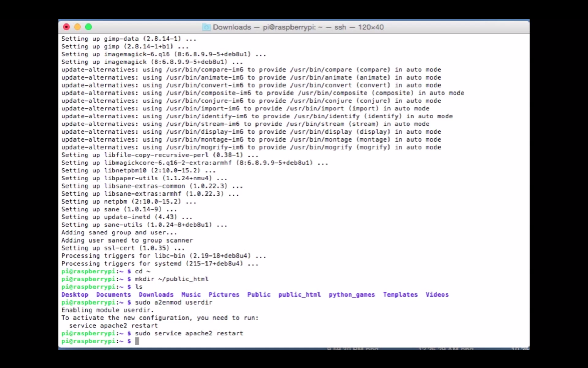The height and width of the screenshot is (368, 588).
Task: Click the yellow minimize window button
Action: [77, 27]
